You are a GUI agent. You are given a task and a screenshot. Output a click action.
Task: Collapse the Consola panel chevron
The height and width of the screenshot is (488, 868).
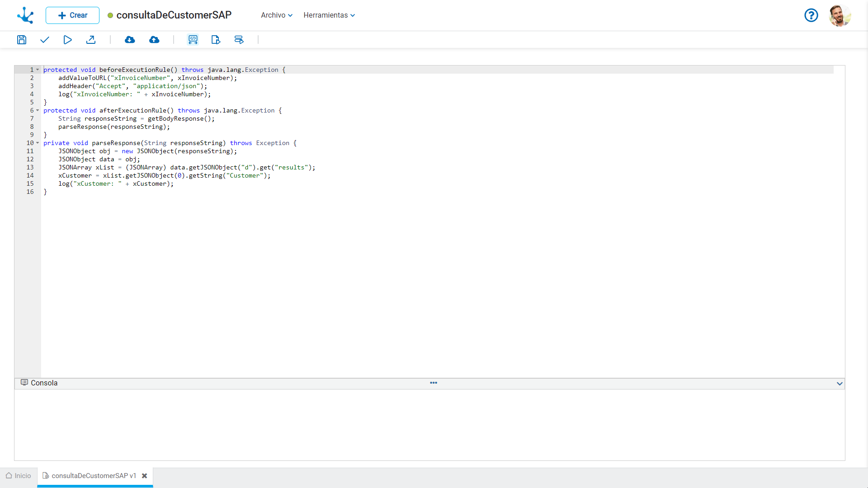point(840,384)
